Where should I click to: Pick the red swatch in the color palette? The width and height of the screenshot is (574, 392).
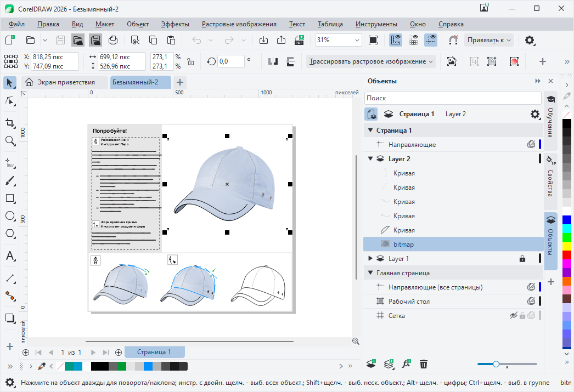(x=567, y=255)
